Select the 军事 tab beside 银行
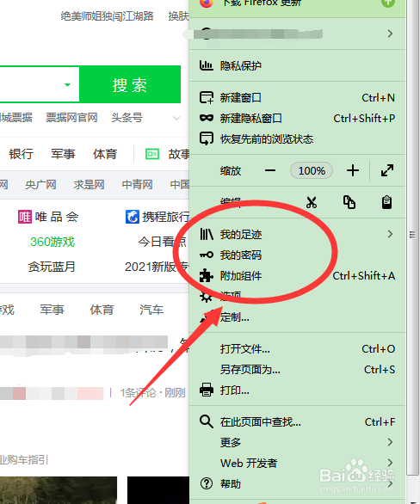Image resolution: width=420 pixels, height=504 pixels. click(x=63, y=154)
